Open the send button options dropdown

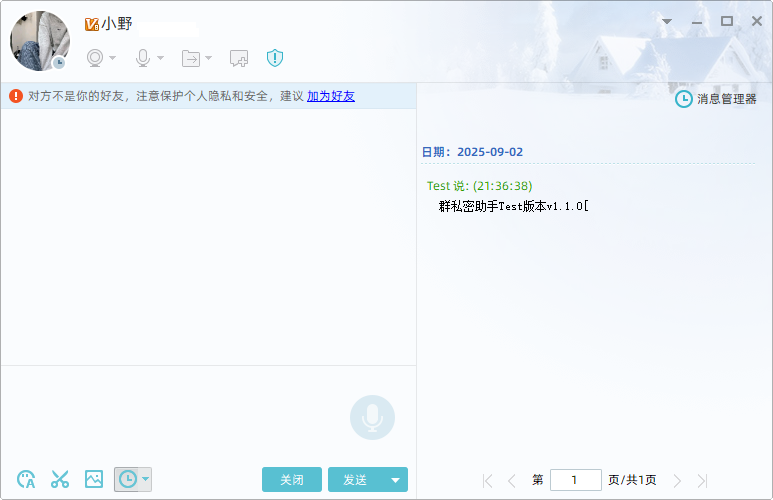(396, 480)
